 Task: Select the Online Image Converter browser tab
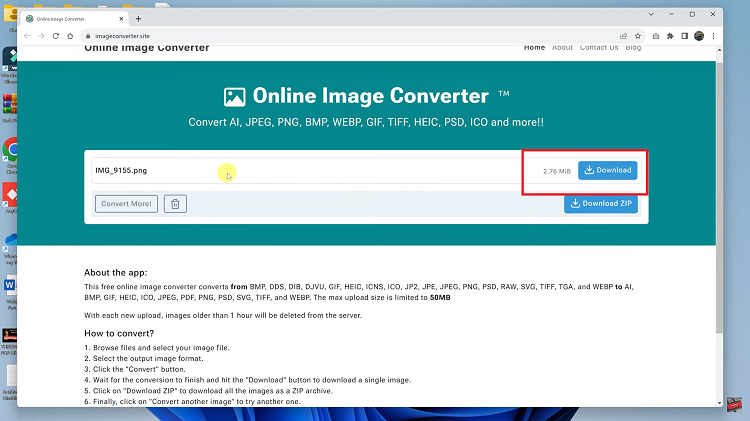point(76,19)
